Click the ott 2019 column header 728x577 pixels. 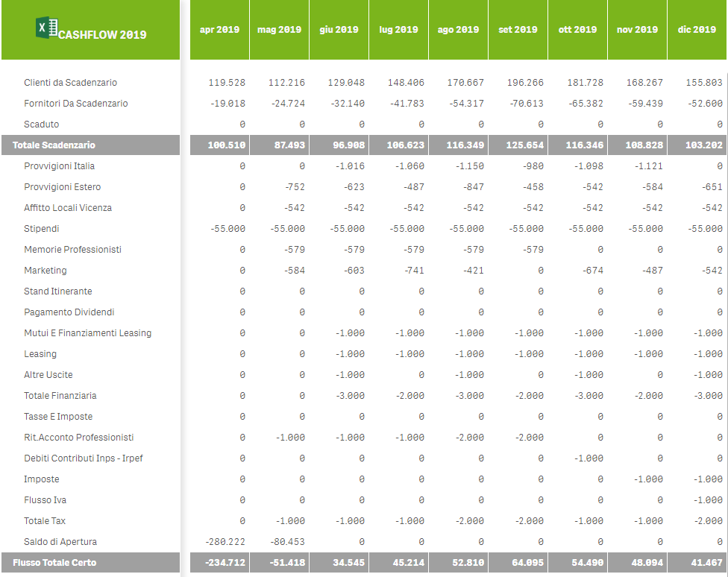coord(577,30)
